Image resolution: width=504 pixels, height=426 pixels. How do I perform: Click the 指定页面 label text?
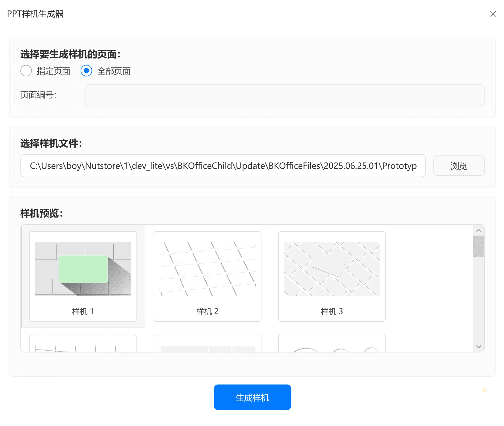(54, 71)
